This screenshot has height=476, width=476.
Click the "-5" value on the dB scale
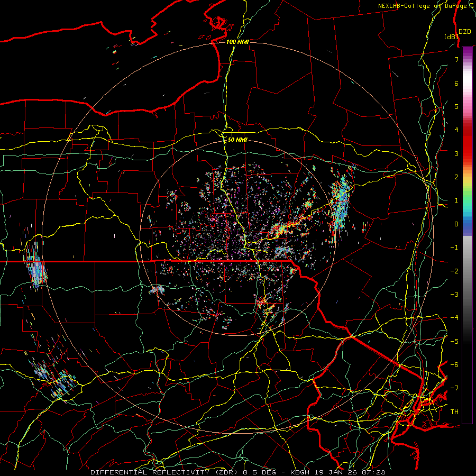pyautogui.click(x=454, y=342)
